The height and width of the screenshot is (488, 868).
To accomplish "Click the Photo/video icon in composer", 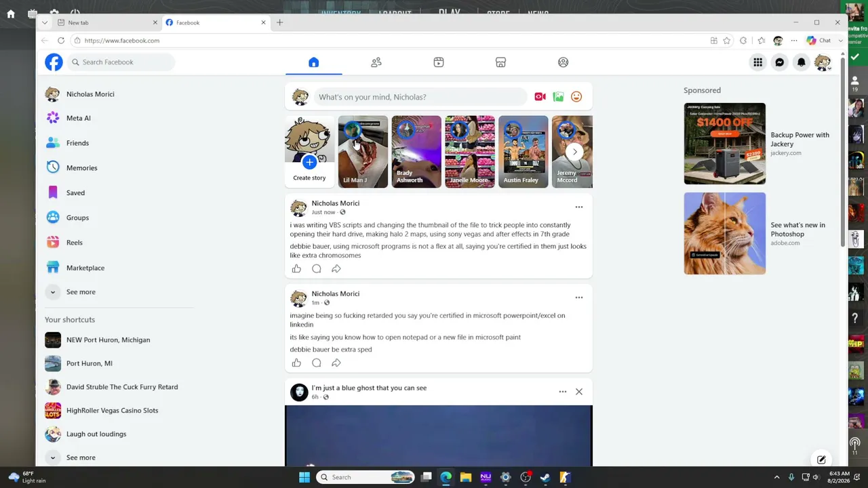I will click(x=558, y=97).
